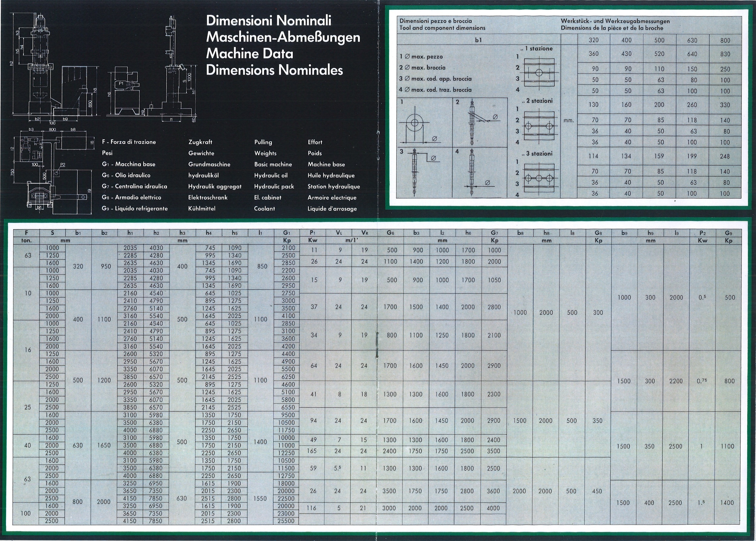Click the 'Grundmaschine' legend label
Screen dimensions: 756x541
(x=209, y=164)
